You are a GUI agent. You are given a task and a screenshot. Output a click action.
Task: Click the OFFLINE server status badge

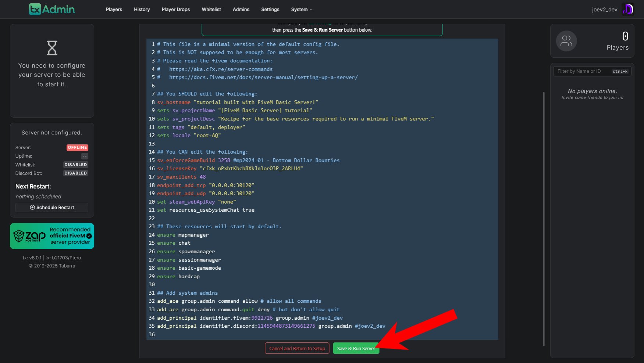(77, 148)
